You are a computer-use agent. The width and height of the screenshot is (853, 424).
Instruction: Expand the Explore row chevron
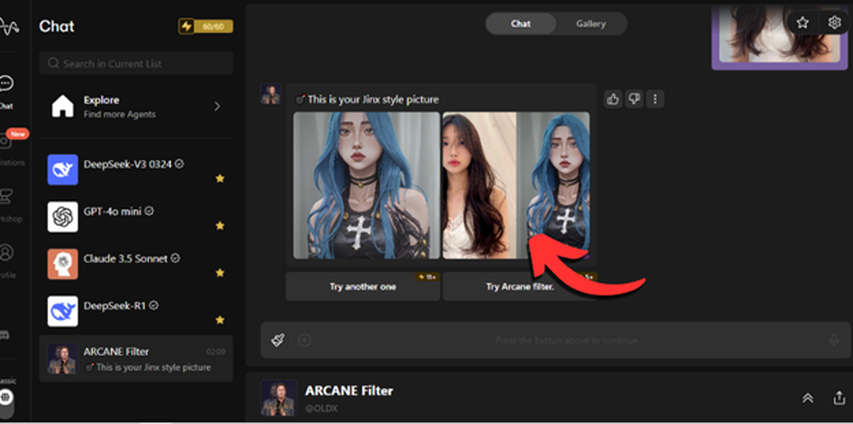pos(217,106)
